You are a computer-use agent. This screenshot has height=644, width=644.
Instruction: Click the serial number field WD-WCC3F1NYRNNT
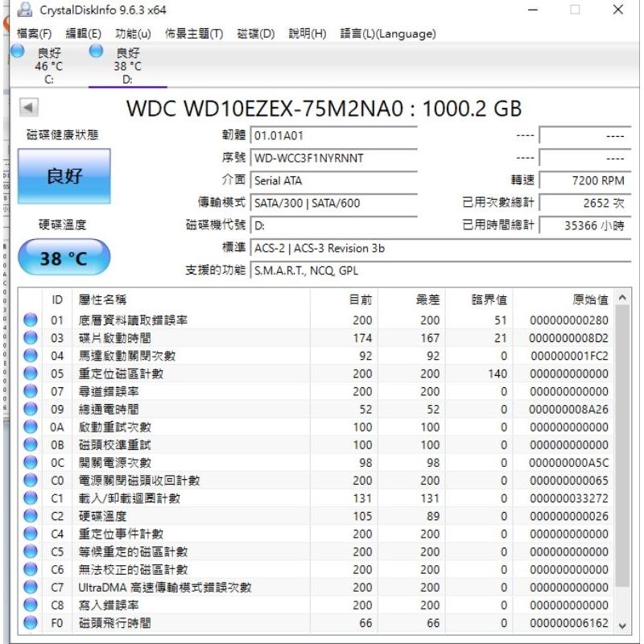coord(333,158)
